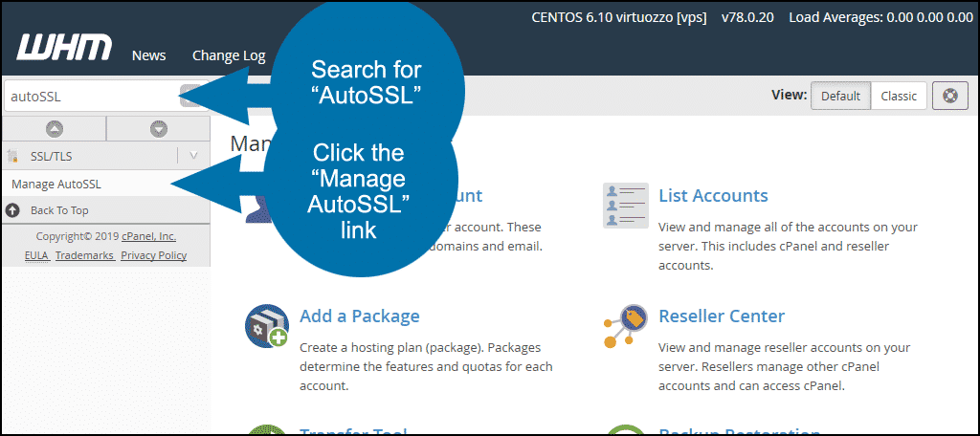This screenshot has height=436, width=980.
Task: Click the SSL/TLS certificate icon in sidebar
Action: [13, 156]
